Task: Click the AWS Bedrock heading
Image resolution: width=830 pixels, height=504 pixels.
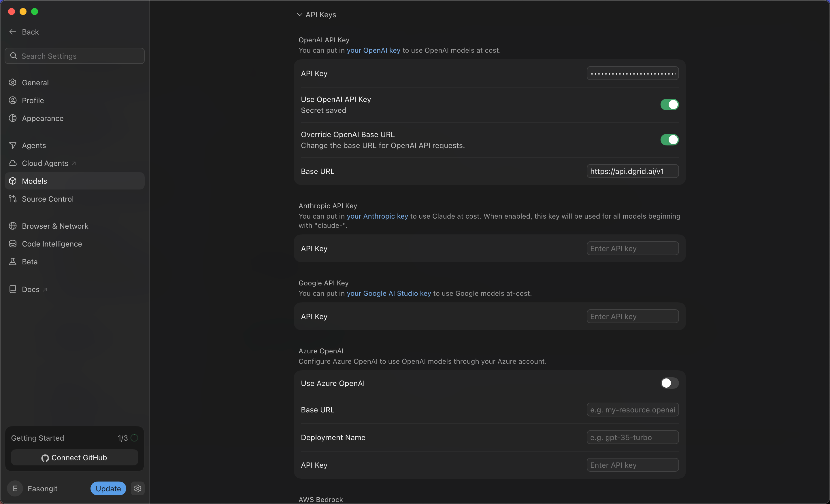Action: click(x=321, y=499)
